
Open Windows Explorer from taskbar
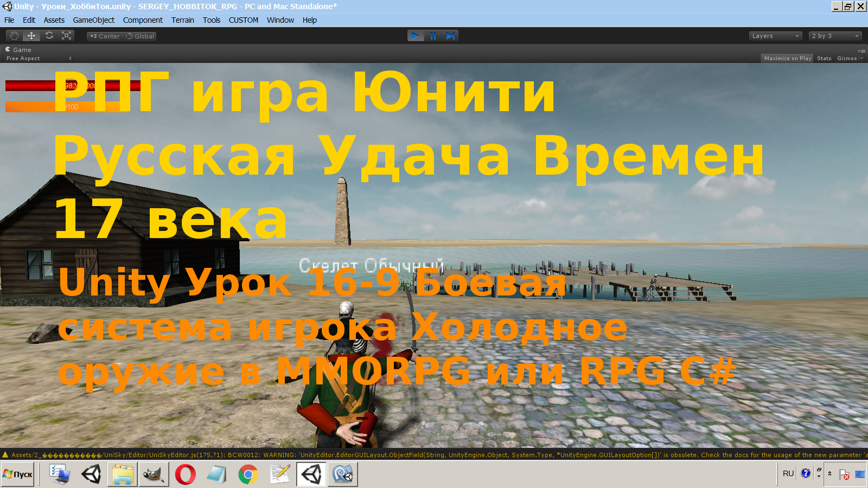[x=123, y=474]
